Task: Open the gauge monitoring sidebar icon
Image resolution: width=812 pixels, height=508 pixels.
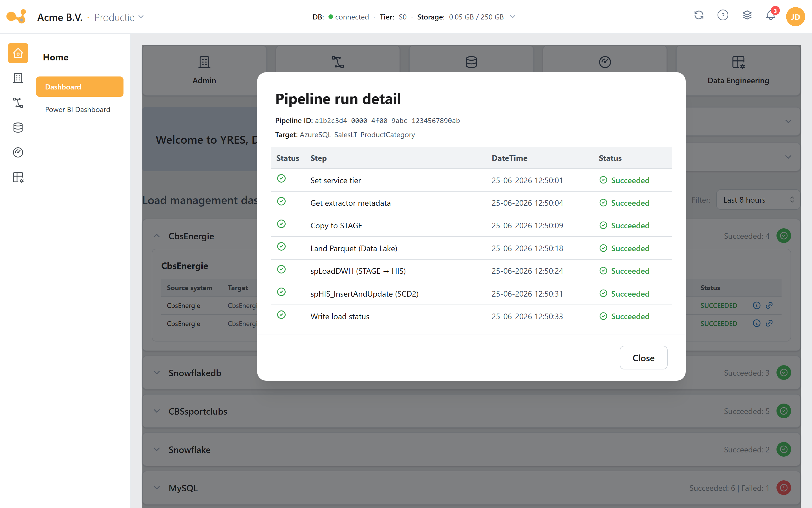Action: click(x=18, y=152)
